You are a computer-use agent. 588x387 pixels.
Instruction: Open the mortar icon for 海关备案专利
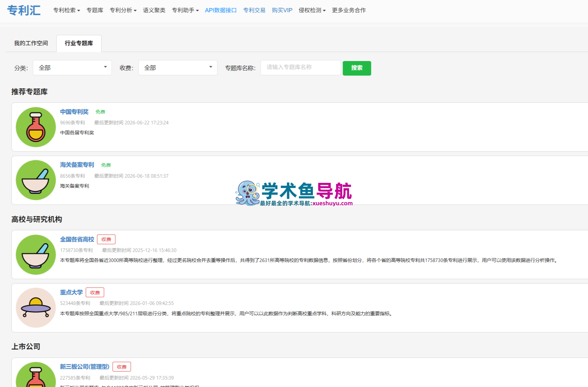coord(36,180)
